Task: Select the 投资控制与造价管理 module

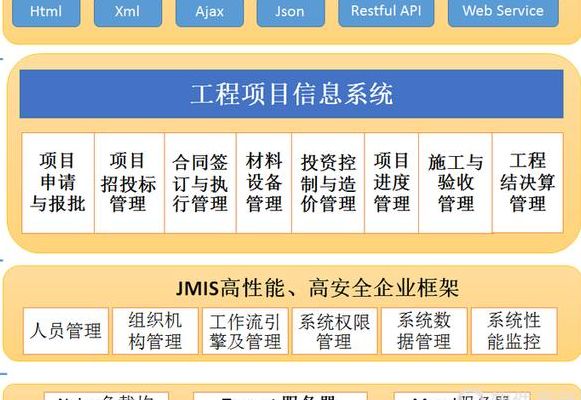Action: (x=328, y=183)
